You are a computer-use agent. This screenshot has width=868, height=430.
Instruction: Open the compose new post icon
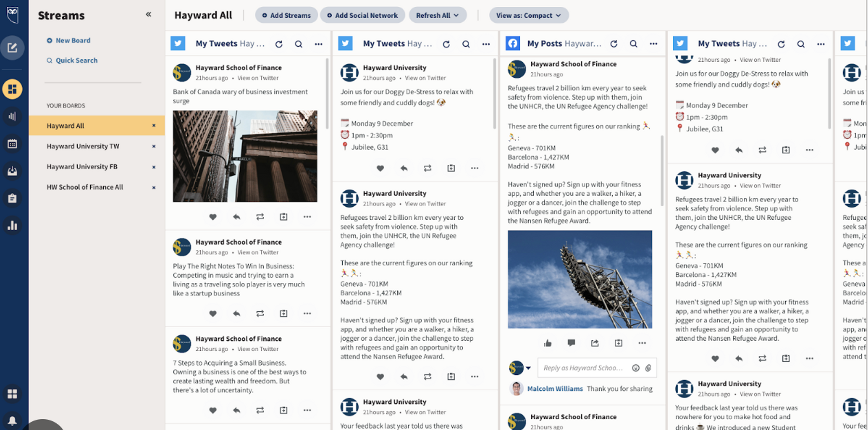pyautogui.click(x=12, y=47)
